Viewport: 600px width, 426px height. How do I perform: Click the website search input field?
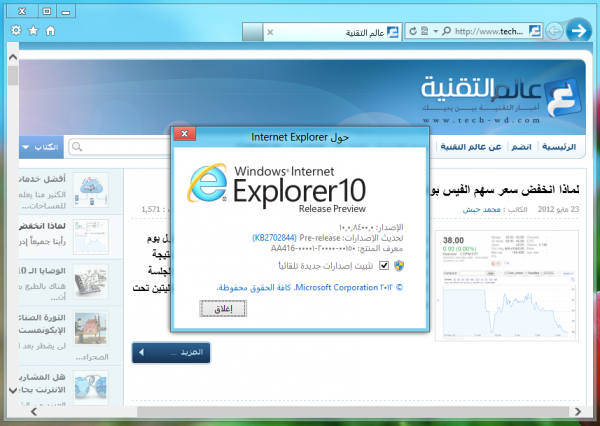click(120, 147)
